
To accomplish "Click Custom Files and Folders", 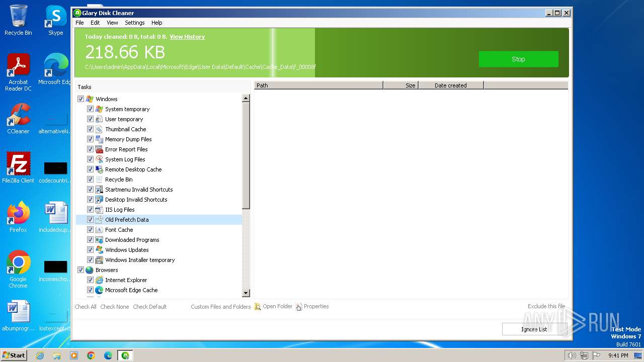I will [x=220, y=307].
